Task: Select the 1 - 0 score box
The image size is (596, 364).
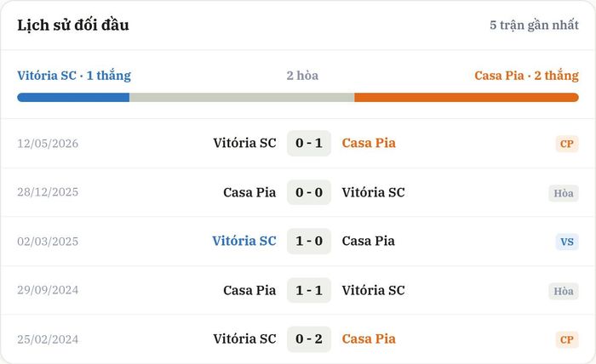Action: [309, 241]
